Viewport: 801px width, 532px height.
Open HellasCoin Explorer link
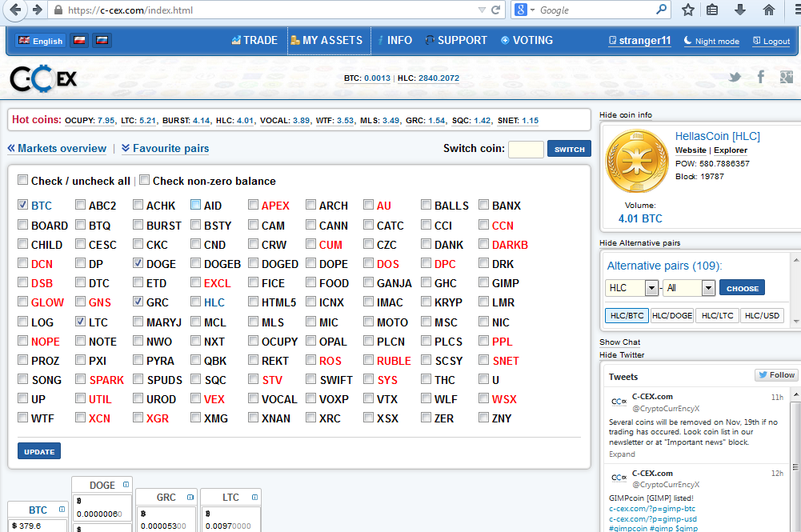coord(731,150)
